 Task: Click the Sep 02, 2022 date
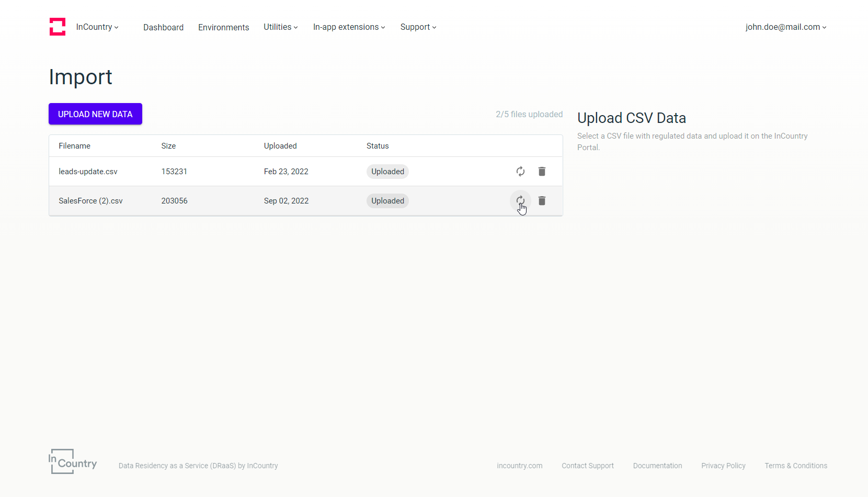[x=286, y=201]
